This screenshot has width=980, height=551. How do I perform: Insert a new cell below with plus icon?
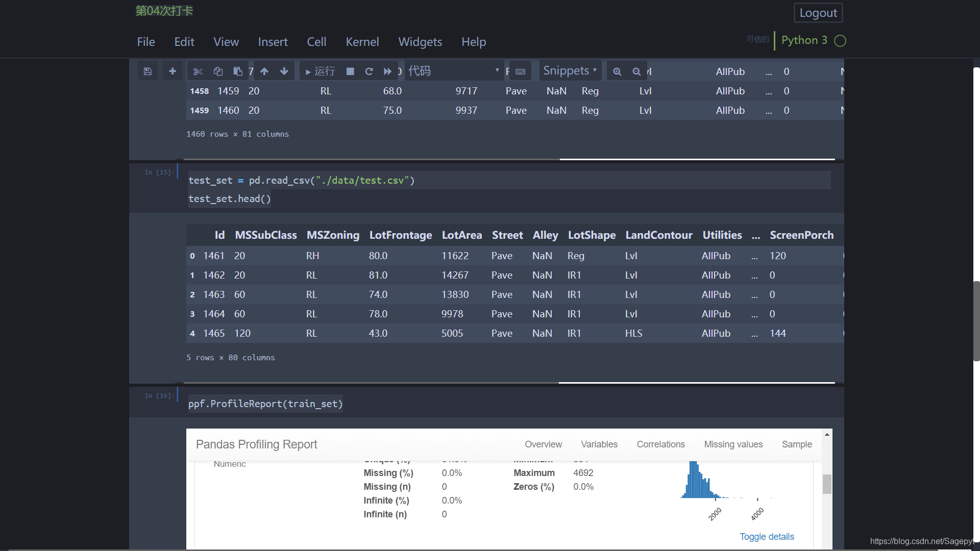173,71
